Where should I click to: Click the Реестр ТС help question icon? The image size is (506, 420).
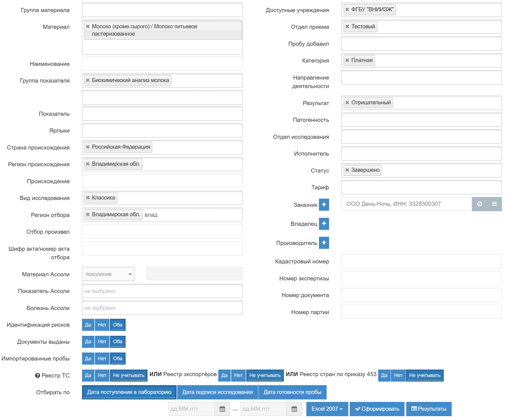point(38,376)
